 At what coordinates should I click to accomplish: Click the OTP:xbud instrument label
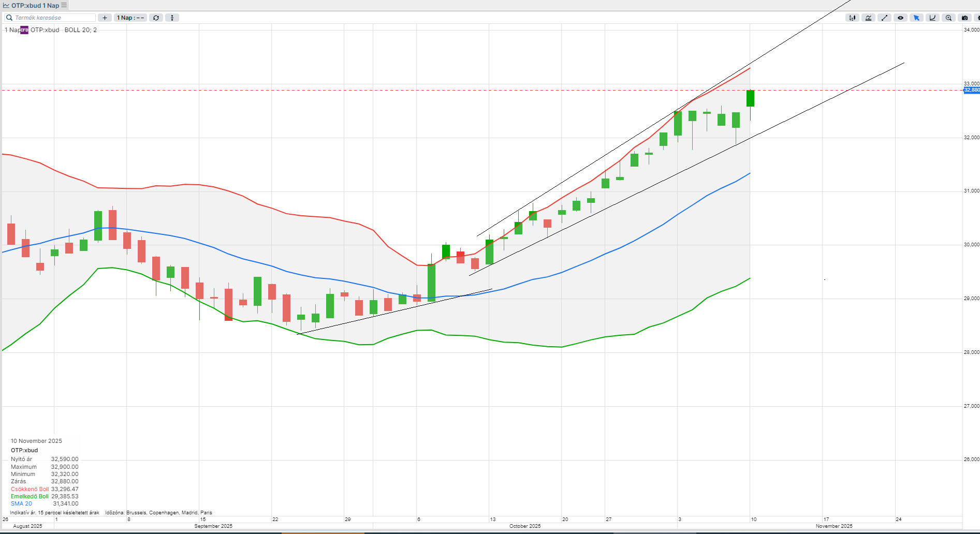coord(45,30)
